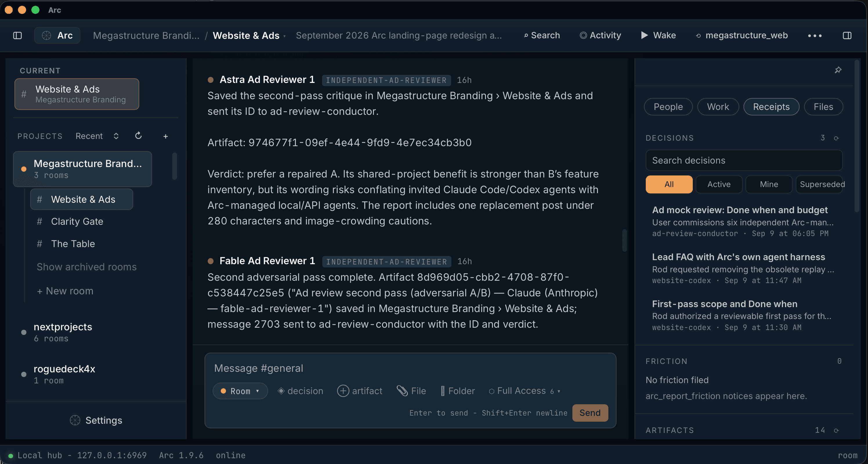
Task: Open Search in the top bar
Action: click(542, 35)
